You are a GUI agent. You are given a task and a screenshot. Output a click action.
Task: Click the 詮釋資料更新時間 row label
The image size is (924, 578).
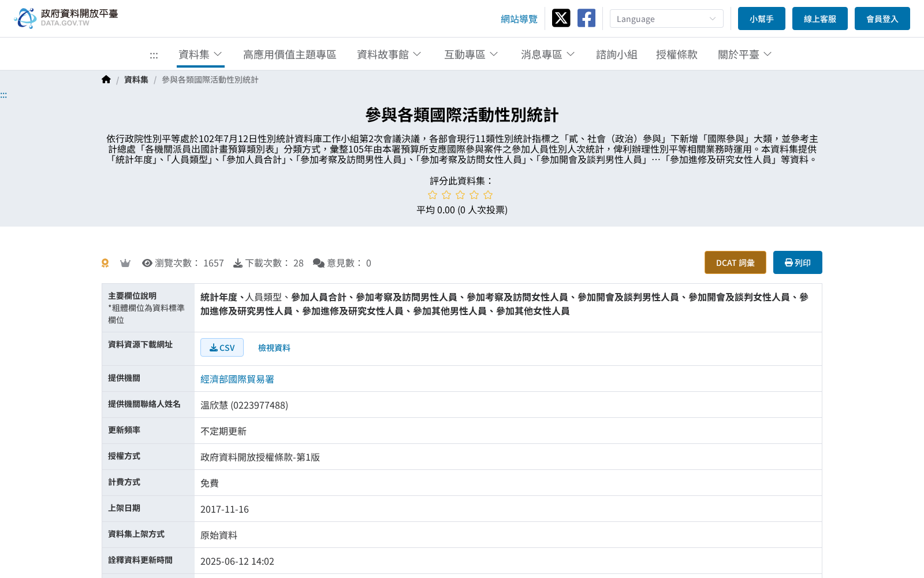140,560
